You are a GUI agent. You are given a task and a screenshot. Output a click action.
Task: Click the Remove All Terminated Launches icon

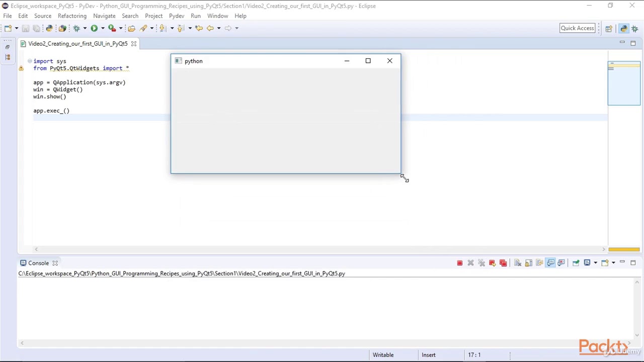pos(481,263)
